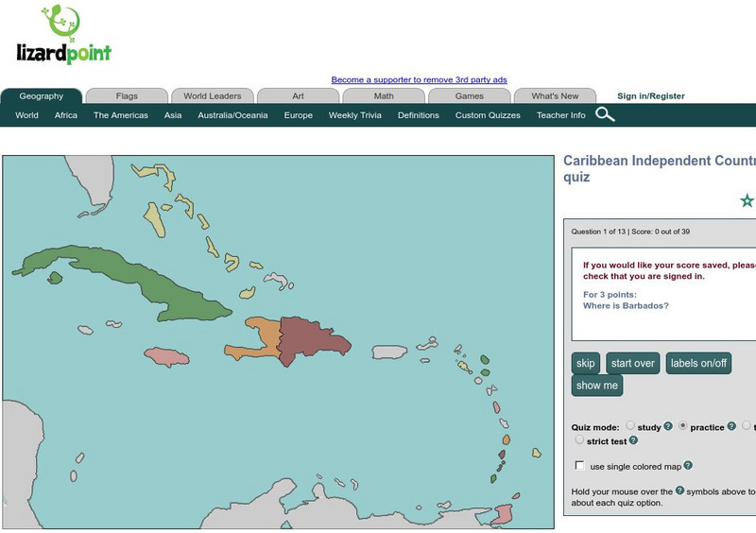Click Jamaica on the map
The height and width of the screenshot is (533, 756).
(167, 357)
